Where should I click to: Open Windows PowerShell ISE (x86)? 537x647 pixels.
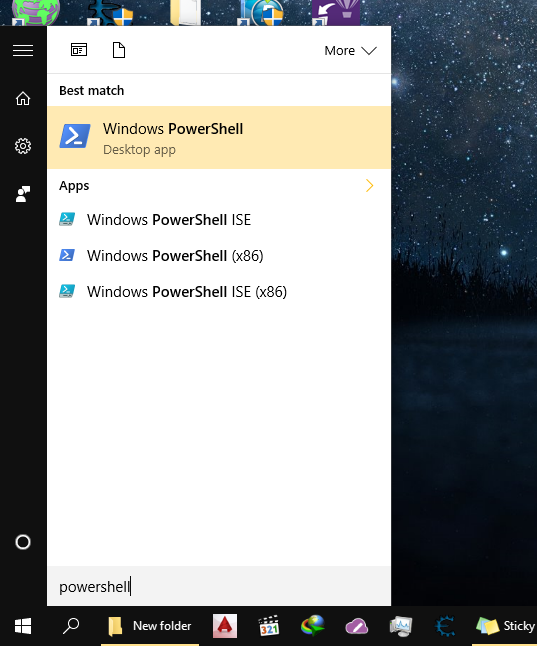click(x=219, y=292)
